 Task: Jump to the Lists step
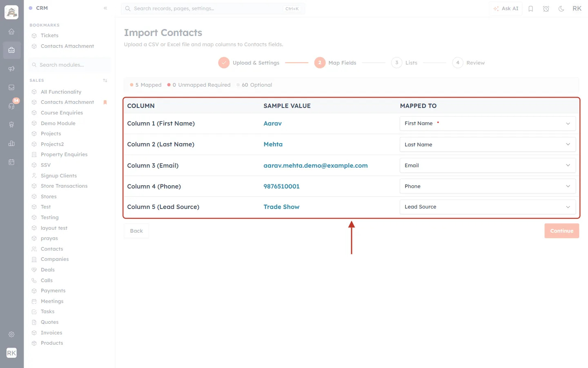(x=404, y=63)
